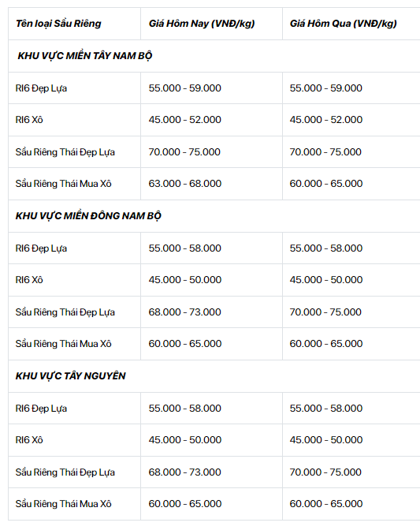Click today's price 45.000 - 52.000
The image size is (420, 530).
click(185, 120)
